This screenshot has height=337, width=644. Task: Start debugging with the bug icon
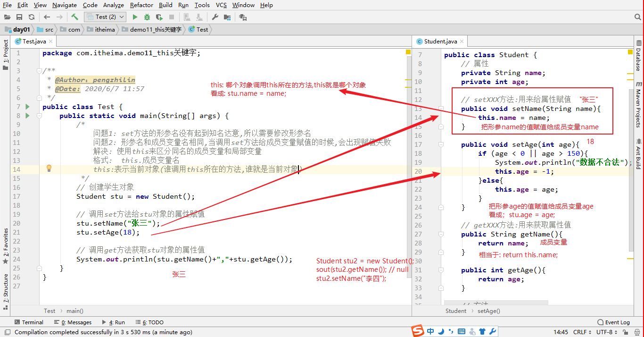pyautogui.click(x=147, y=17)
